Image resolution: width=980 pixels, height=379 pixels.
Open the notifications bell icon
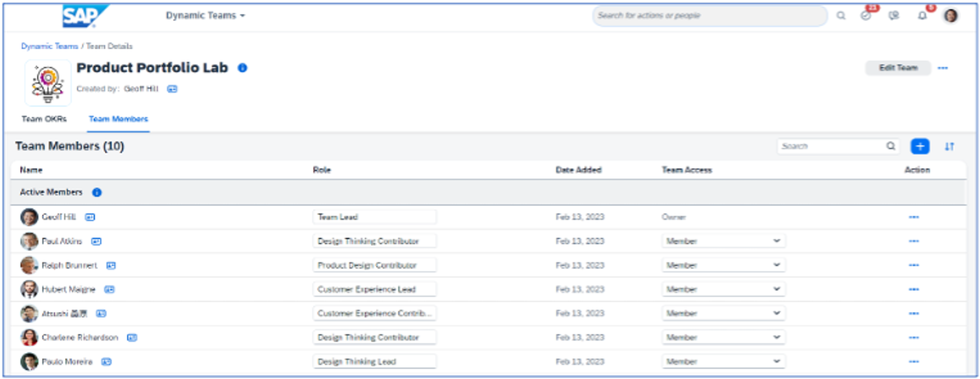(922, 16)
